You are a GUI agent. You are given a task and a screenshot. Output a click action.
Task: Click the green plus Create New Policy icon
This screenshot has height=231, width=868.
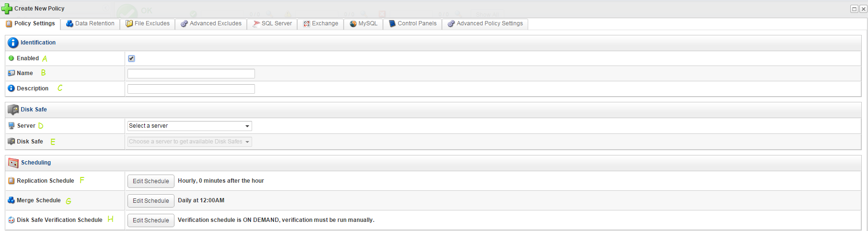pos(7,9)
